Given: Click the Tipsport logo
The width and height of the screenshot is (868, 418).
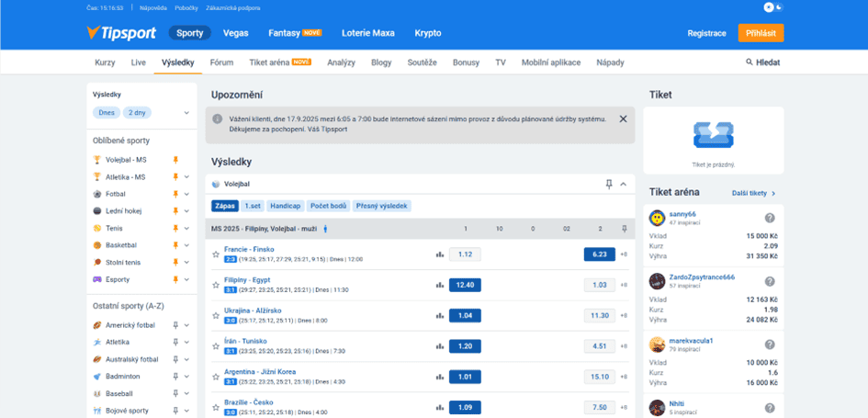Looking at the screenshot, I should 122,33.
